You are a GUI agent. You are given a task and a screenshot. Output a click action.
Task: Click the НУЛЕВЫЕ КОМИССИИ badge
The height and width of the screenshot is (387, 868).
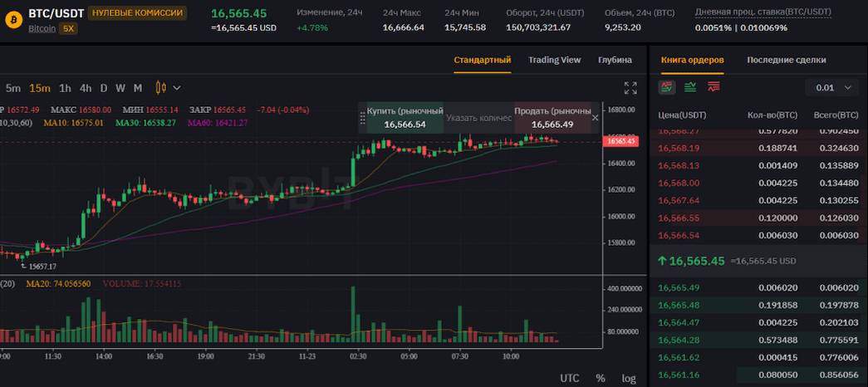(x=137, y=12)
